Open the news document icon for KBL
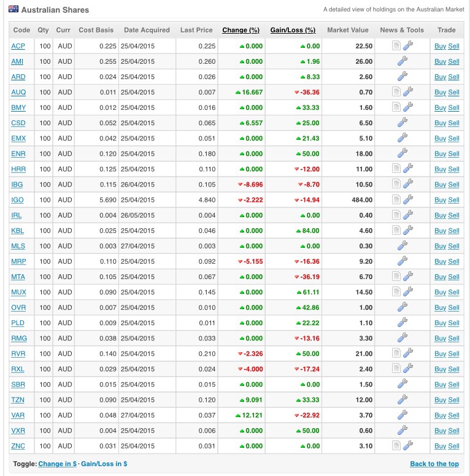This screenshot has height=476, width=470. (396, 230)
